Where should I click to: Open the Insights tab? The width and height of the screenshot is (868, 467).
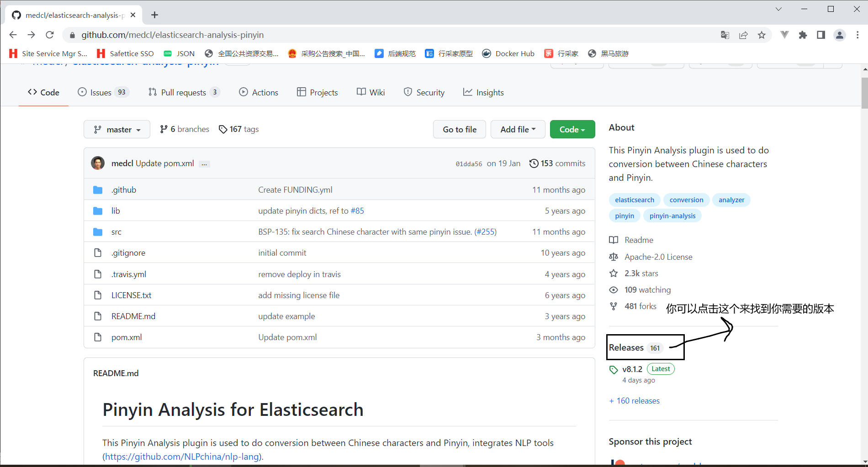[x=483, y=92]
